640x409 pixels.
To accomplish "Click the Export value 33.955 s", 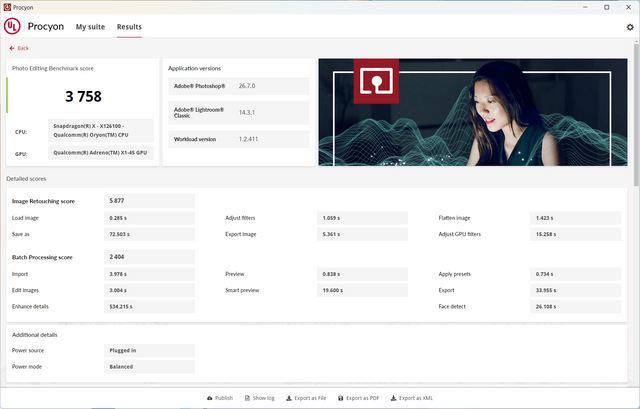I will (576, 290).
